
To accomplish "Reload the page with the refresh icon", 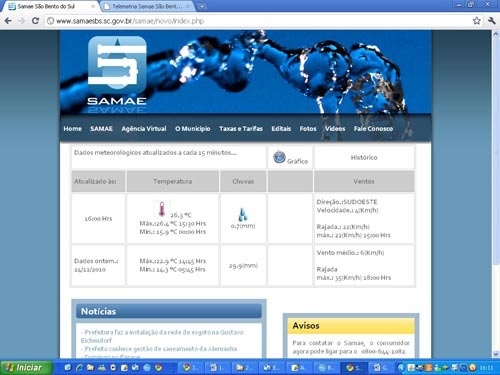I will point(35,21).
